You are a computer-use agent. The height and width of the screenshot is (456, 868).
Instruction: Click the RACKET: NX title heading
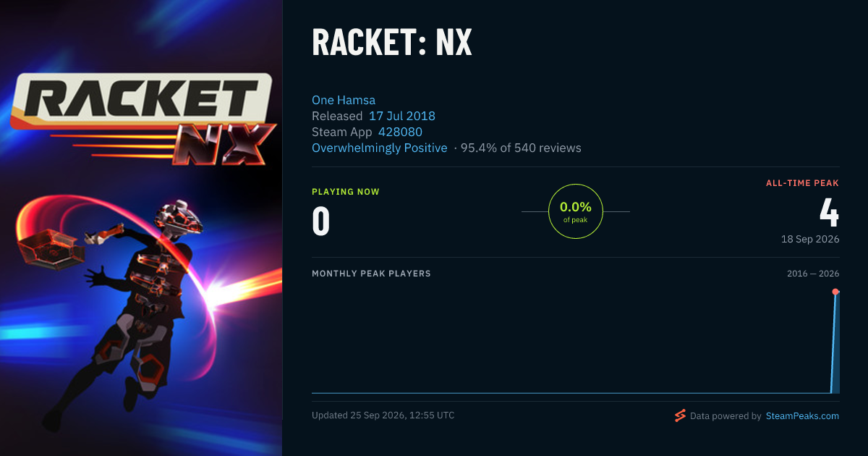coord(392,43)
